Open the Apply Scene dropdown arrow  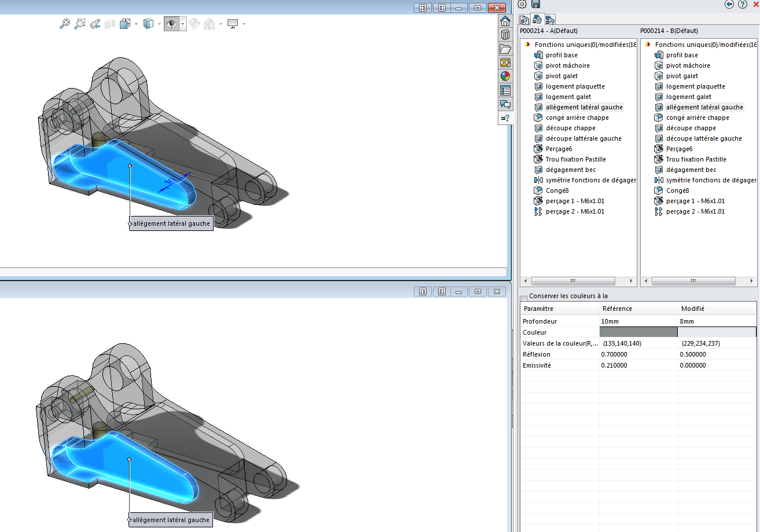click(x=221, y=24)
